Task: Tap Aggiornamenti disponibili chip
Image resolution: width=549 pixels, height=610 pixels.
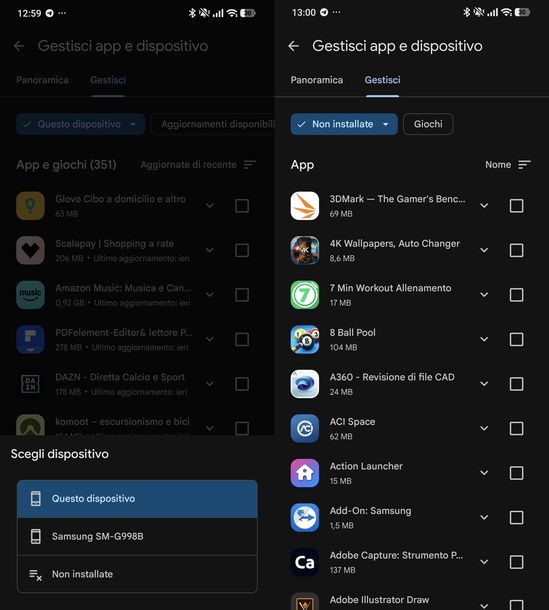Action: (213, 124)
